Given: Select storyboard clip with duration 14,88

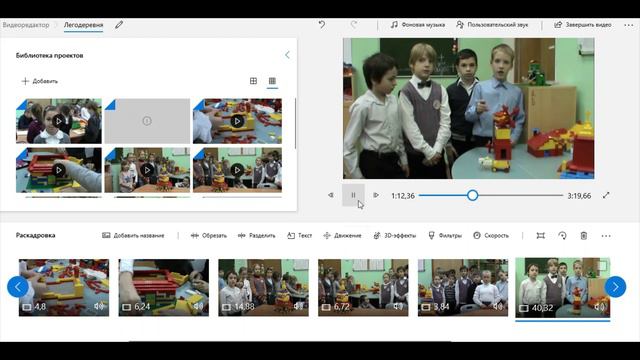Looking at the screenshot, I should [x=263, y=287].
